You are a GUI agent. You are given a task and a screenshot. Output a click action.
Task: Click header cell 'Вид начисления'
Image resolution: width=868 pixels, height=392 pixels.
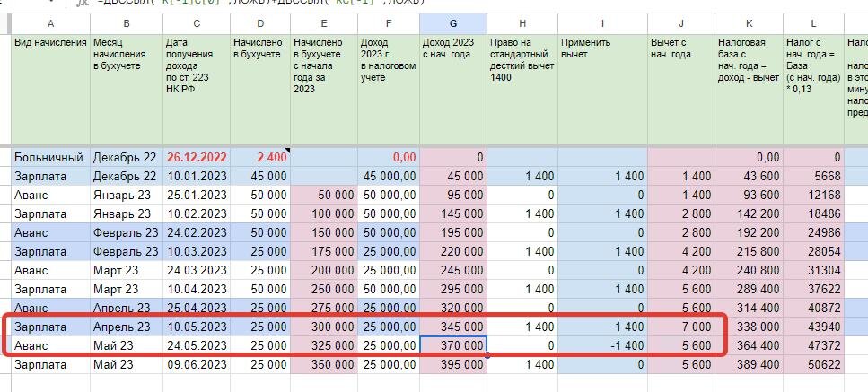tap(50, 89)
